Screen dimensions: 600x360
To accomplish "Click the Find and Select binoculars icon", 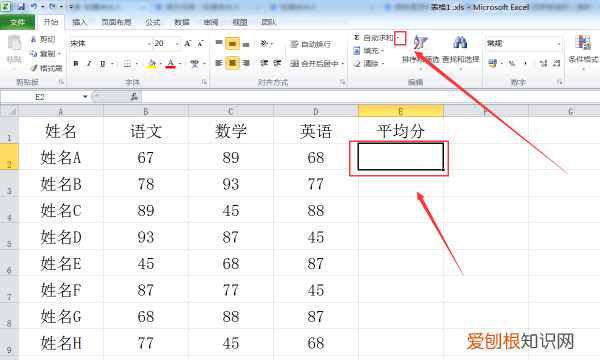I will (x=460, y=42).
